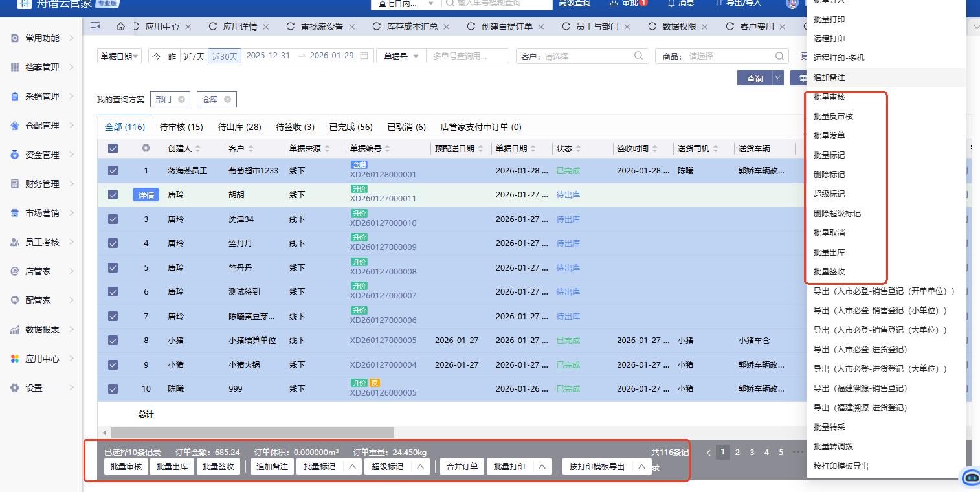Click the 财务管理 sidebar icon
The height and width of the screenshot is (492, 980).
(15, 184)
